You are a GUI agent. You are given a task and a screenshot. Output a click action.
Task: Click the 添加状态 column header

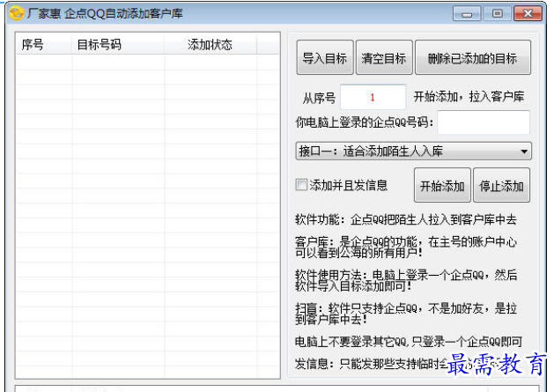coord(211,44)
